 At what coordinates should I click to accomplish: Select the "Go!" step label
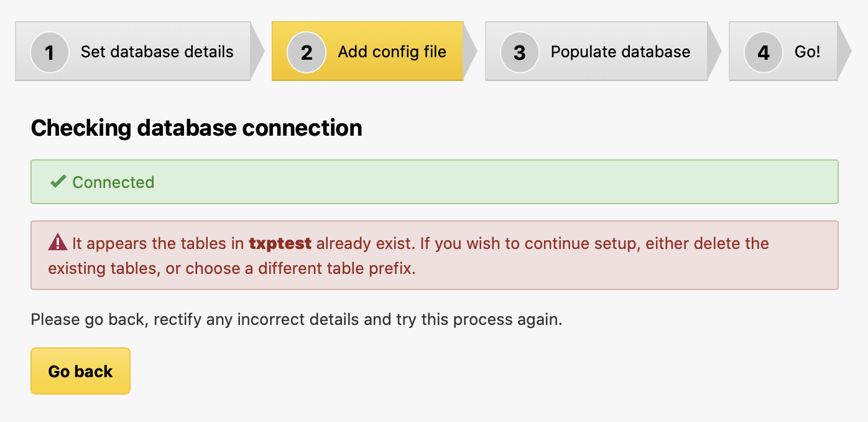coord(807,52)
